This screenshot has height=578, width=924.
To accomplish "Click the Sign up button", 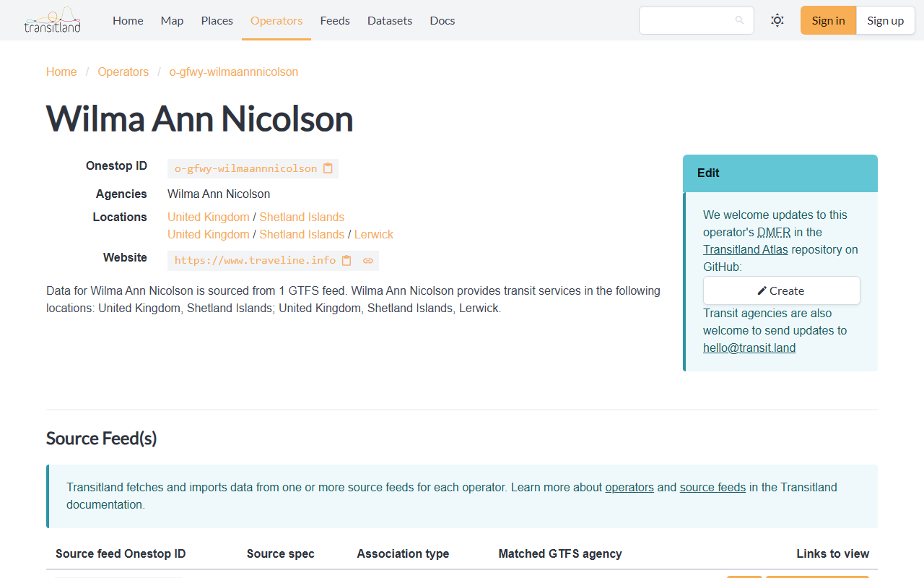I will tap(886, 20).
